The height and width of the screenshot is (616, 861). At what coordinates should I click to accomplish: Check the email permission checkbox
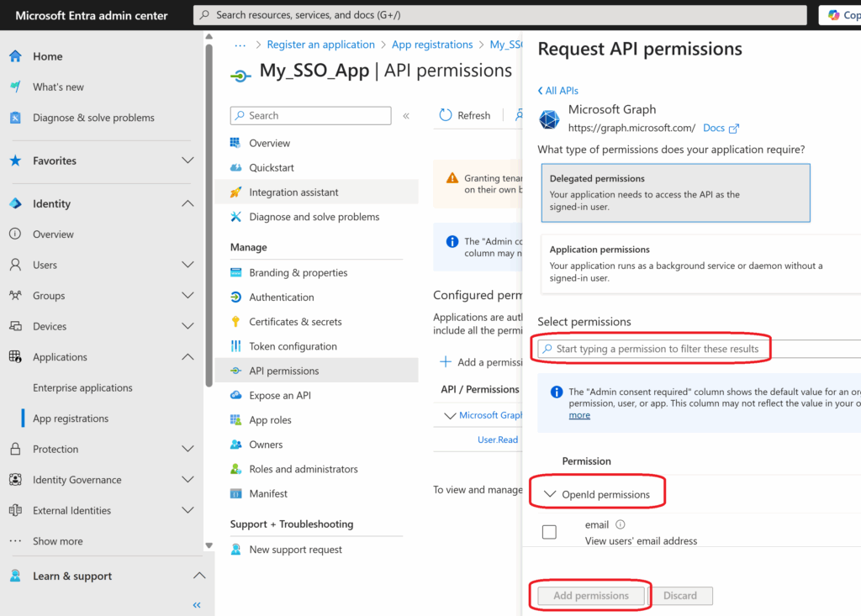tap(549, 532)
